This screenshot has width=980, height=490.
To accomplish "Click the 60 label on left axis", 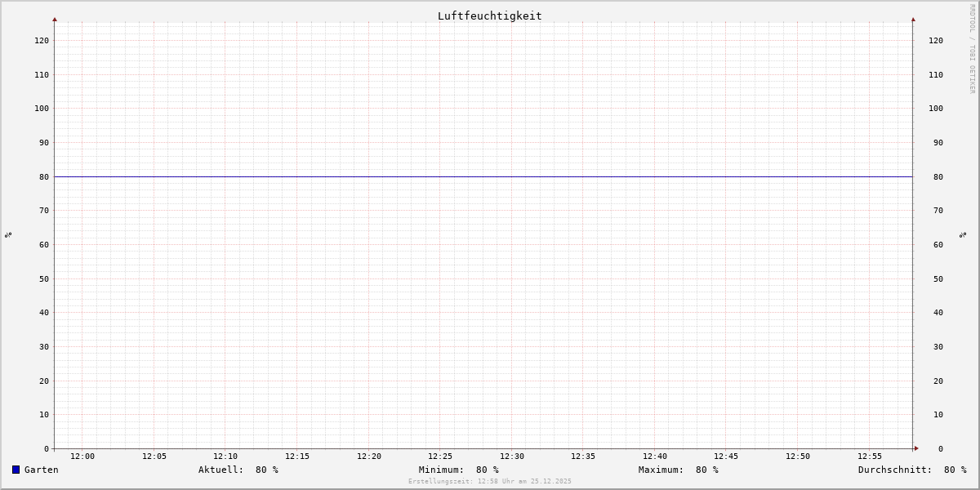I will (x=44, y=244).
